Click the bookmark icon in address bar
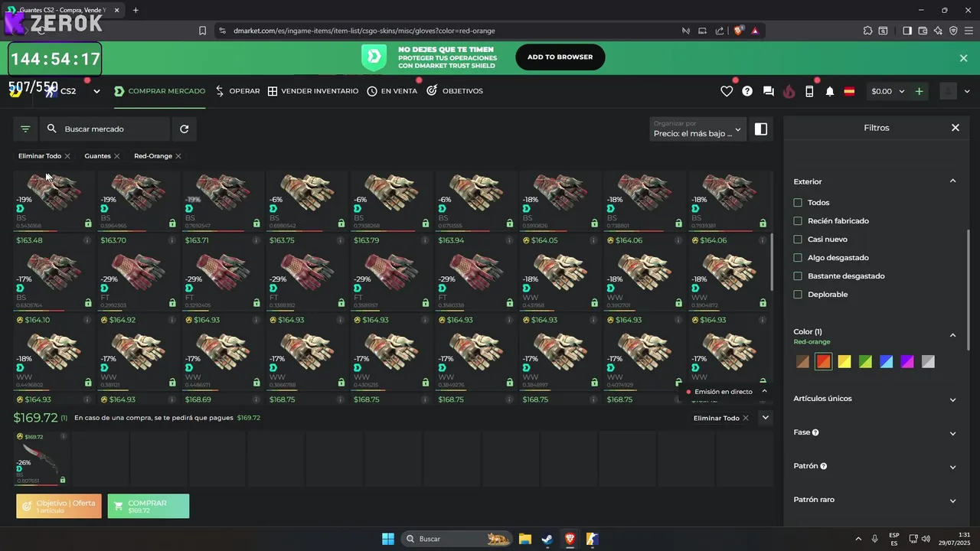 point(202,31)
